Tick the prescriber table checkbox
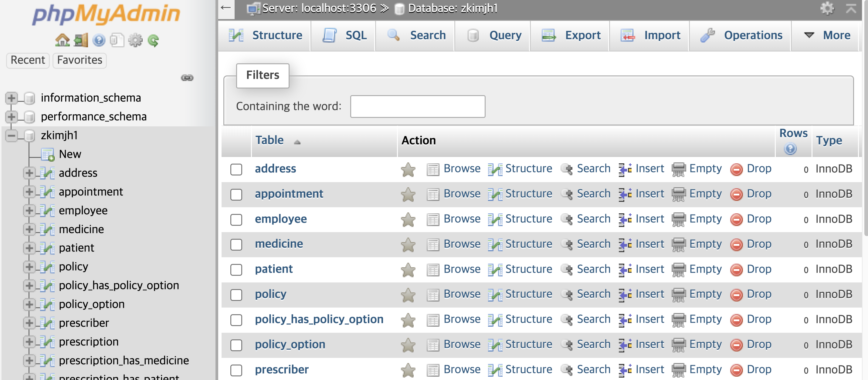Image resolution: width=868 pixels, height=380 pixels. (236, 370)
